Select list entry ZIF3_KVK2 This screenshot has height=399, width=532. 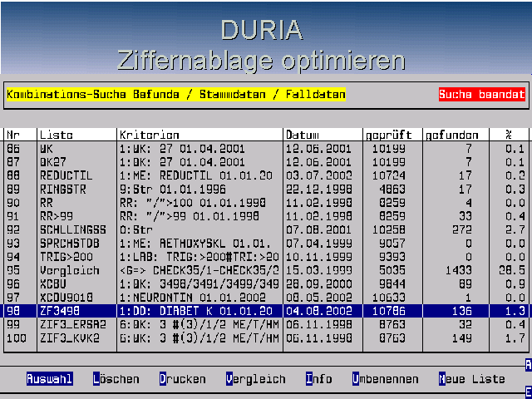point(70,338)
